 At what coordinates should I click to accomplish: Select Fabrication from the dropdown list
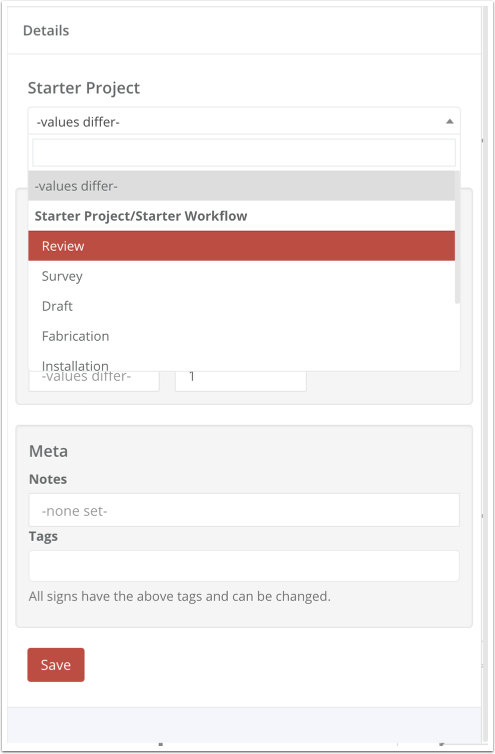tap(241, 336)
